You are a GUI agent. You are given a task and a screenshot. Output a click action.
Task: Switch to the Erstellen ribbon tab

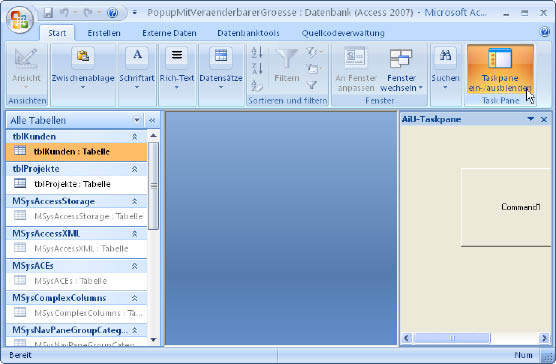[104, 33]
